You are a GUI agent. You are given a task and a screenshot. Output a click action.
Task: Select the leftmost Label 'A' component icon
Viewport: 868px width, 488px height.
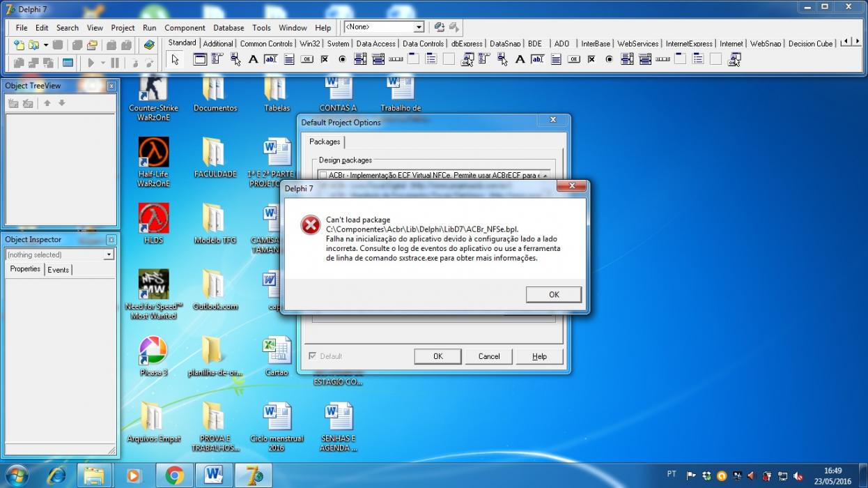pyautogui.click(x=253, y=60)
